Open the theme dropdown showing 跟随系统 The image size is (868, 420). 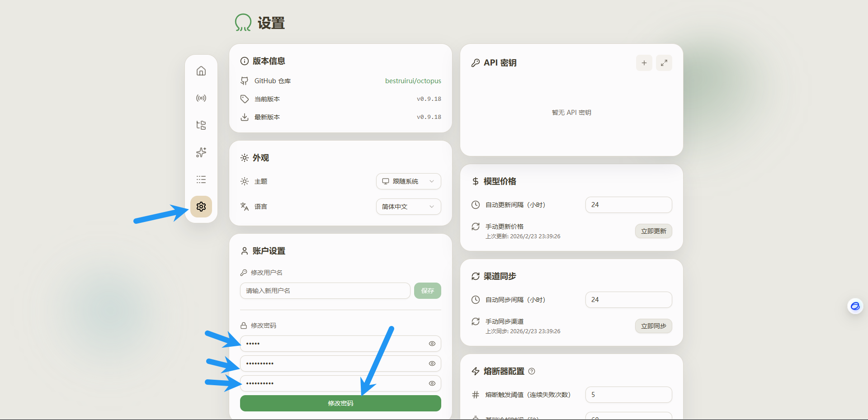[x=408, y=181]
